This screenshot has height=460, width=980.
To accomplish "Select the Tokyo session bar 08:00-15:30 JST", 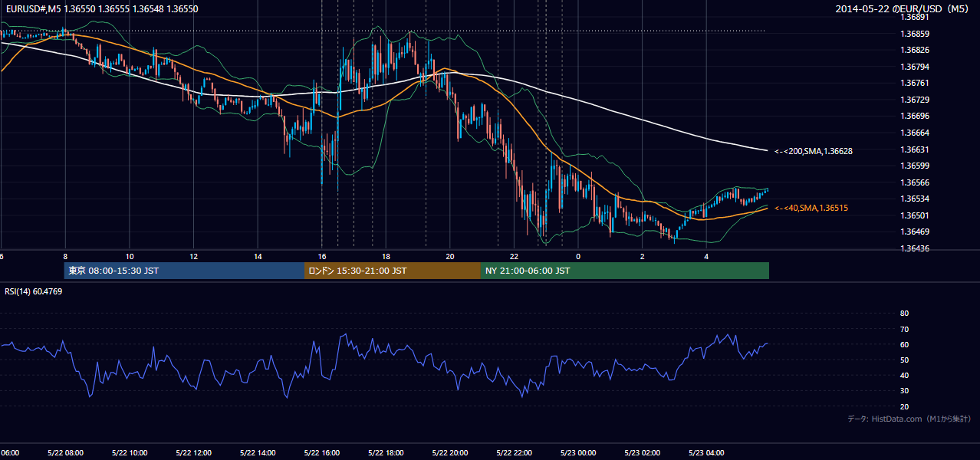I will (x=184, y=271).
